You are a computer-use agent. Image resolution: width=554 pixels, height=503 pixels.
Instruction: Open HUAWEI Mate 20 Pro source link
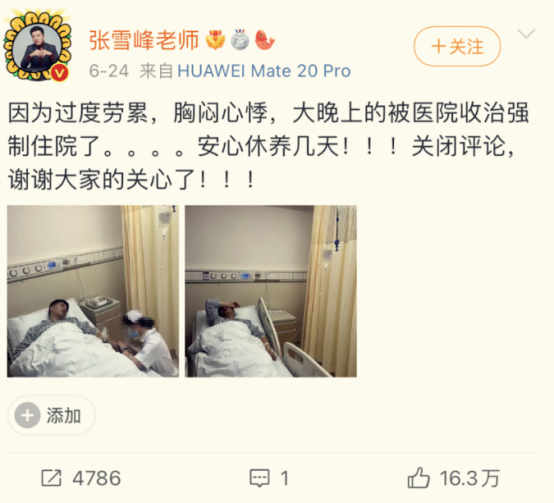[x=264, y=71]
